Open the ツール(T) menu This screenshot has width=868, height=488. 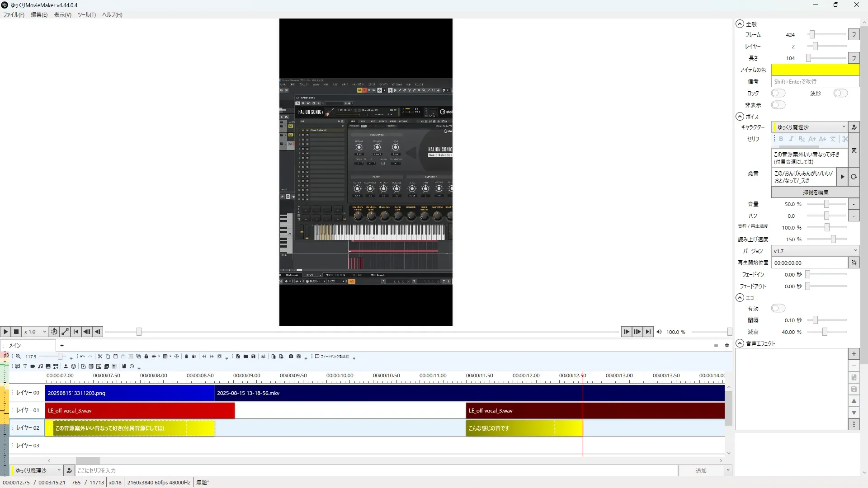tap(86, 15)
